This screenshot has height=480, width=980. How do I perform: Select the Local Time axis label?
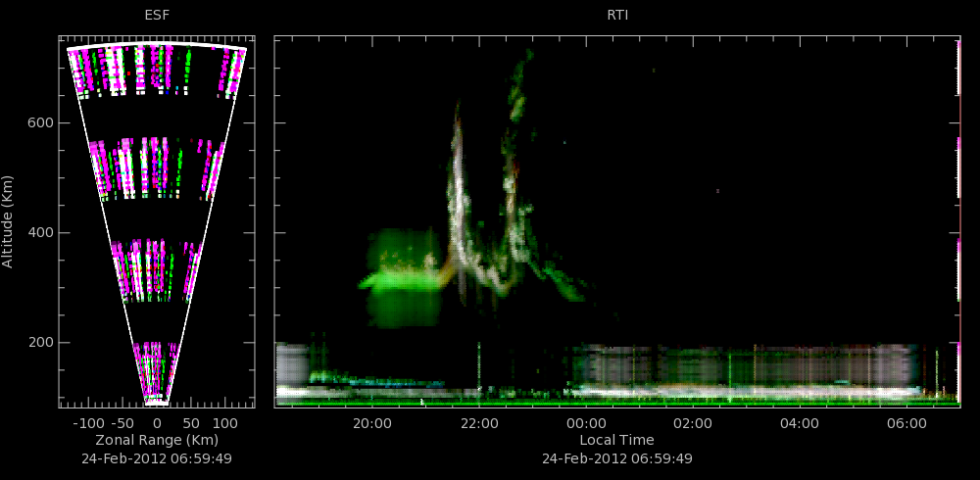(x=616, y=440)
